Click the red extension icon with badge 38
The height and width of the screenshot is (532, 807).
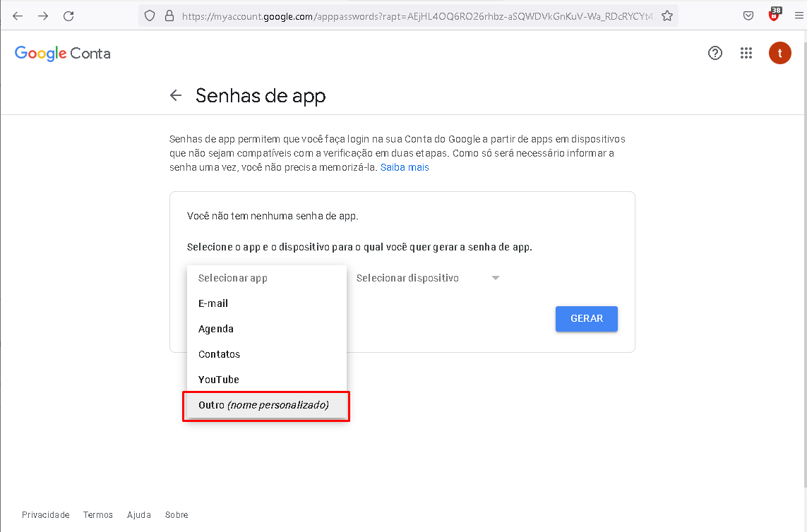click(x=774, y=14)
